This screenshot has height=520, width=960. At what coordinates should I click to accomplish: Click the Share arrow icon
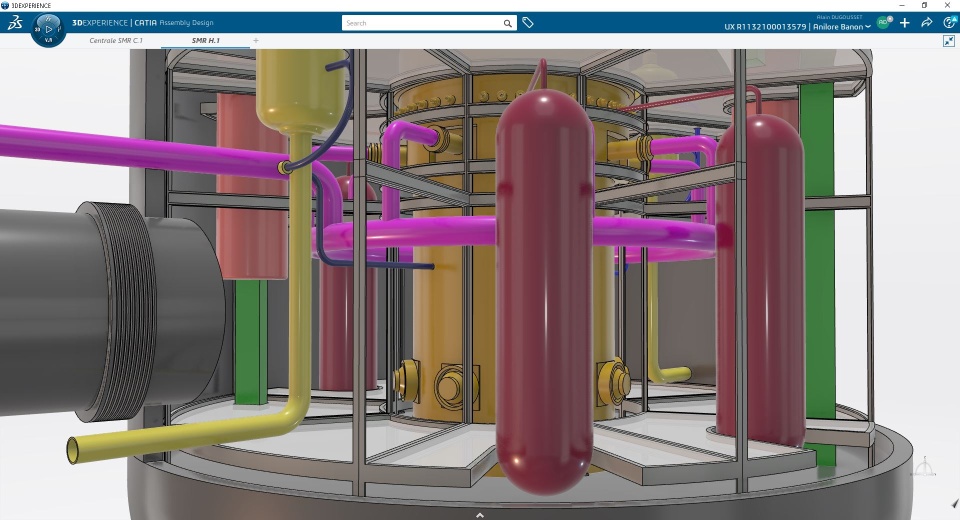tap(926, 23)
